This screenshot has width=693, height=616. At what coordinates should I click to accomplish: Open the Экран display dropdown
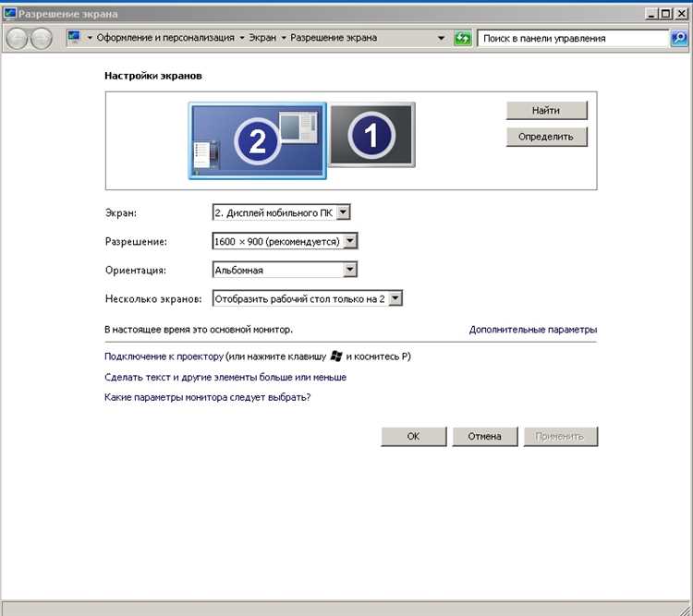[x=281, y=212]
